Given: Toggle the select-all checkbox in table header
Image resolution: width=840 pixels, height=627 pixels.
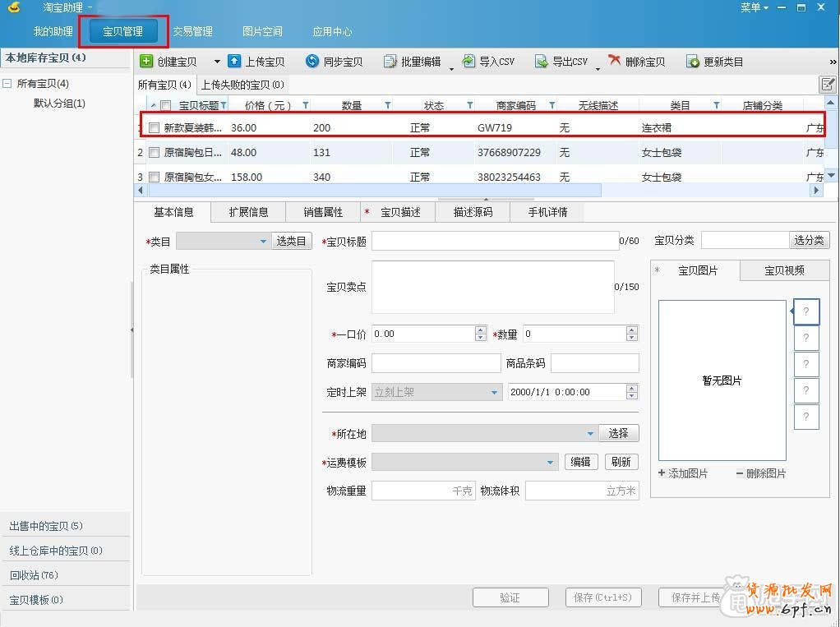Looking at the screenshot, I should pyautogui.click(x=166, y=105).
